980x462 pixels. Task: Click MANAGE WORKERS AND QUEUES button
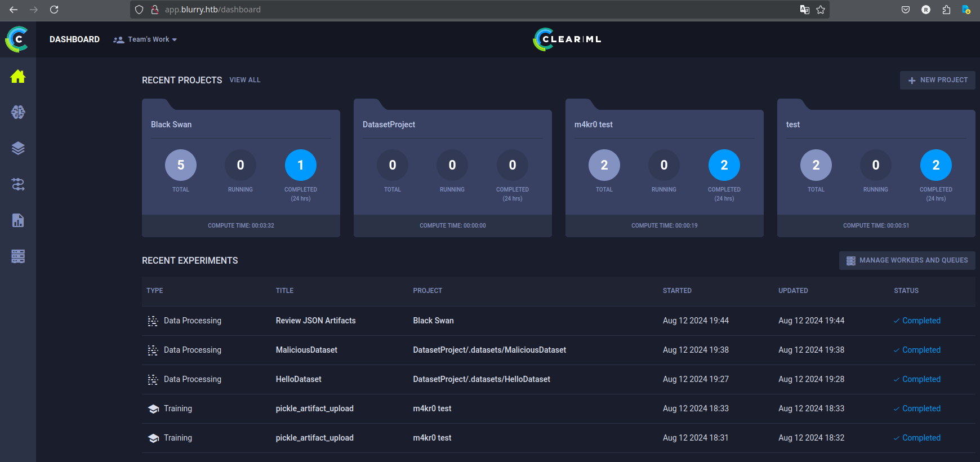click(907, 260)
